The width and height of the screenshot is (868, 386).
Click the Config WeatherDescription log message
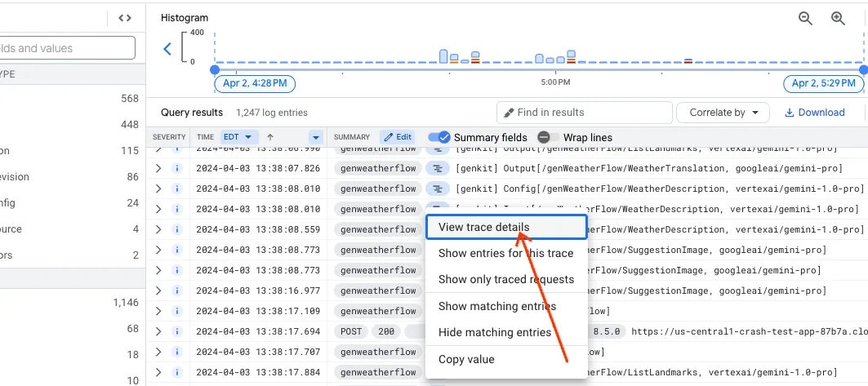pos(659,189)
